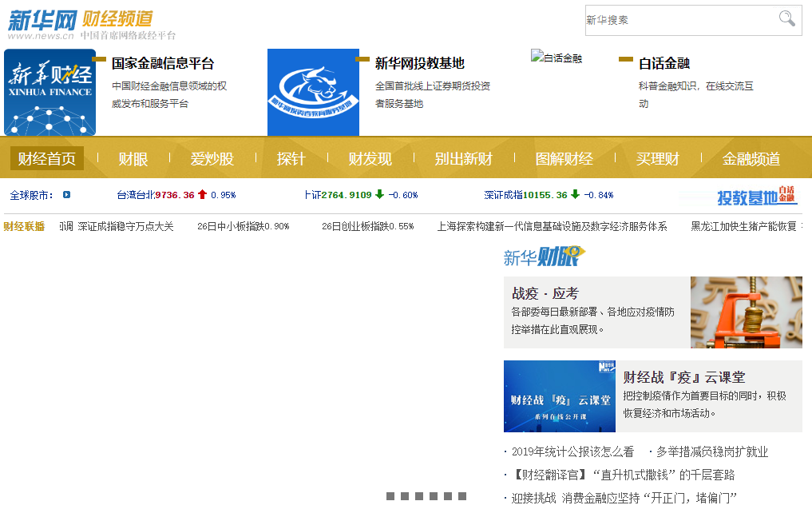Click the green down arrow for 深证成指
The width and height of the screenshot is (812, 517).
(x=576, y=194)
